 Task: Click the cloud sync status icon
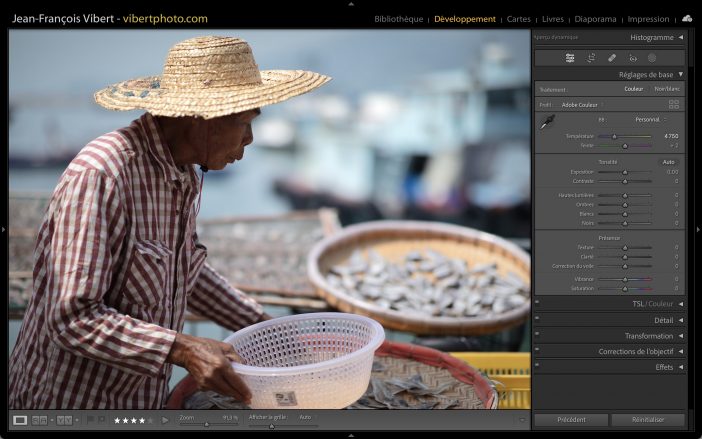[687, 18]
